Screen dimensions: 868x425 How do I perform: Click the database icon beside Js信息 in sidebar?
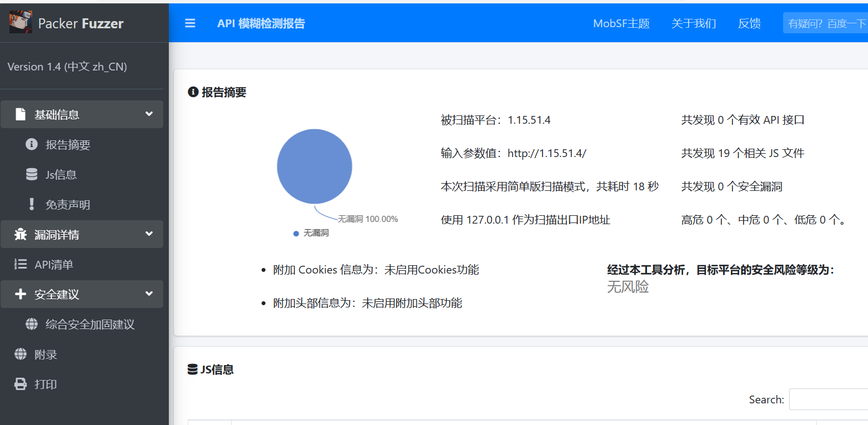point(32,174)
